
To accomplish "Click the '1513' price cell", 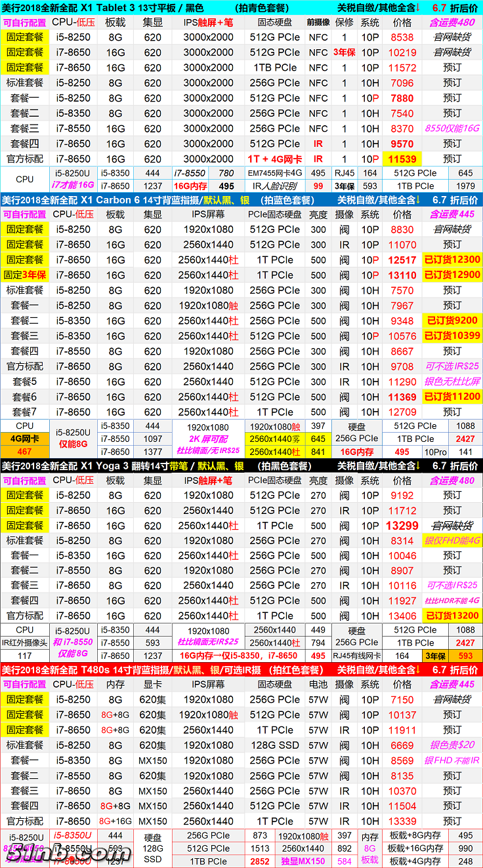I will tap(260, 848).
